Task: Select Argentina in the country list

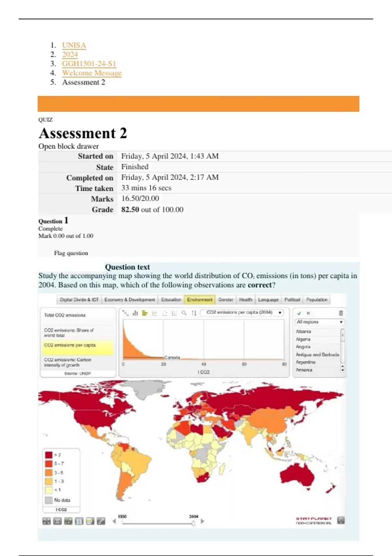Action: 305,362
